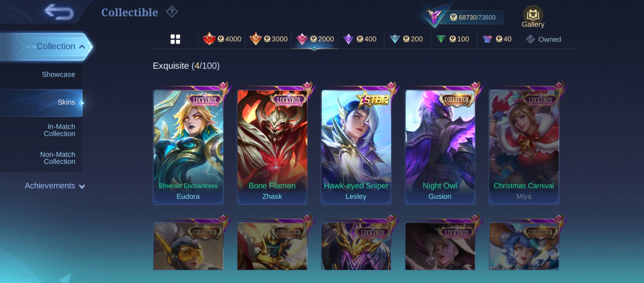Toggle the Owned filter

pyautogui.click(x=544, y=39)
